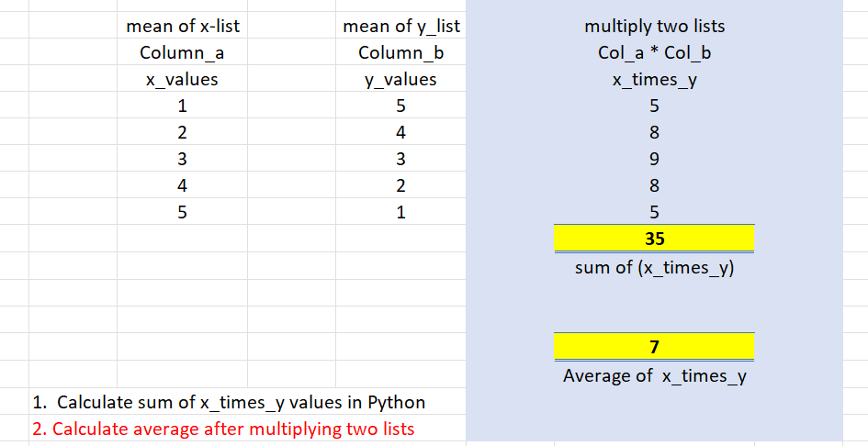This screenshot has height=446, width=868.
Task: Click the "Col_a * Col_b" cell
Action: click(654, 52)
